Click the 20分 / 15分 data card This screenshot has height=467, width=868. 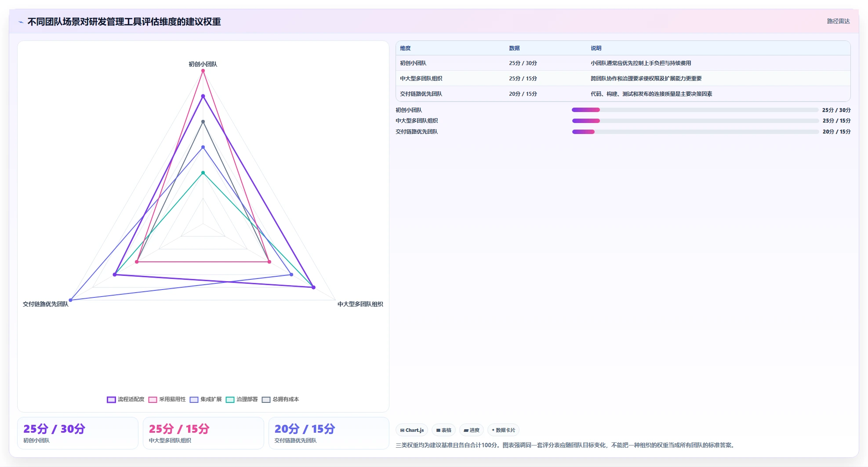click(x=329, y=433)
